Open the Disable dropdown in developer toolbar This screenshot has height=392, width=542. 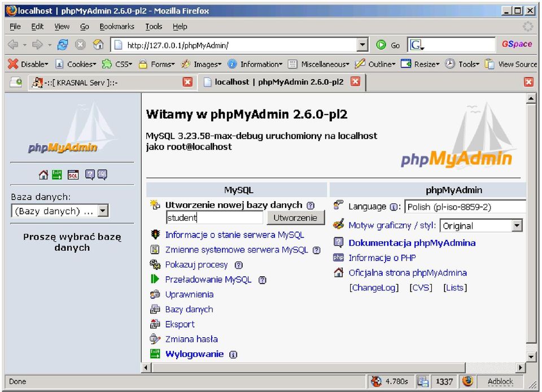(x=28, y=64)
